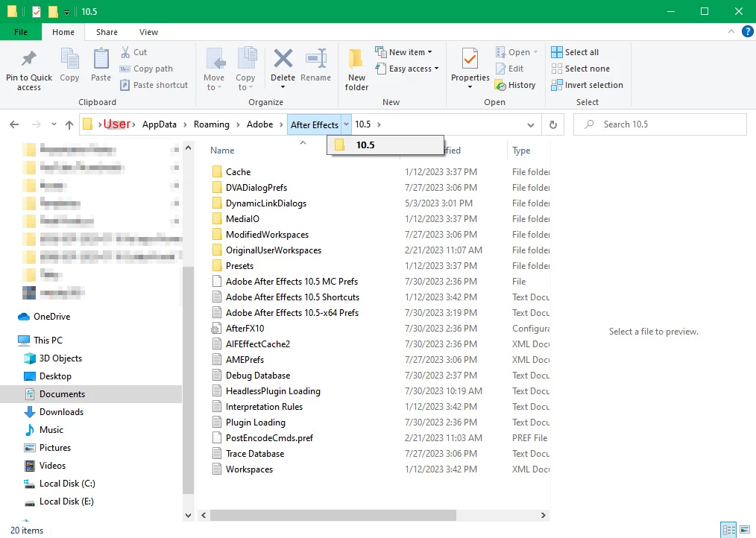
Task: Click Select none in ribbon
Action: (581, 69)
